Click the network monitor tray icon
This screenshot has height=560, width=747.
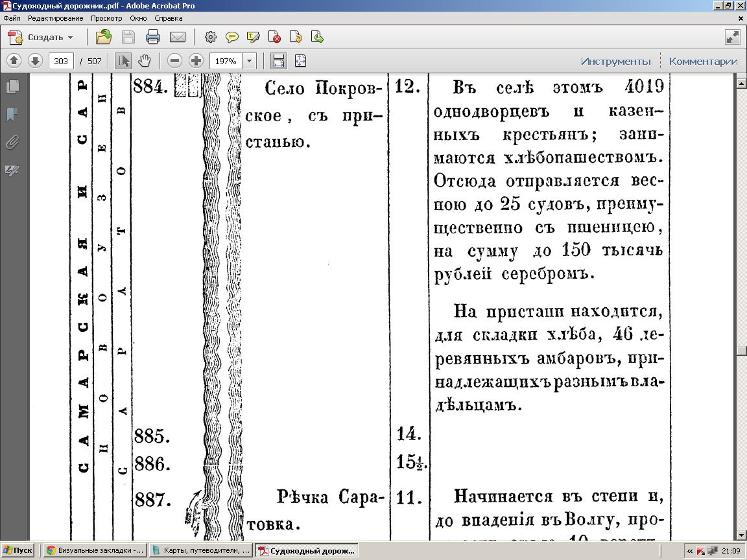(x=712, y=551)
